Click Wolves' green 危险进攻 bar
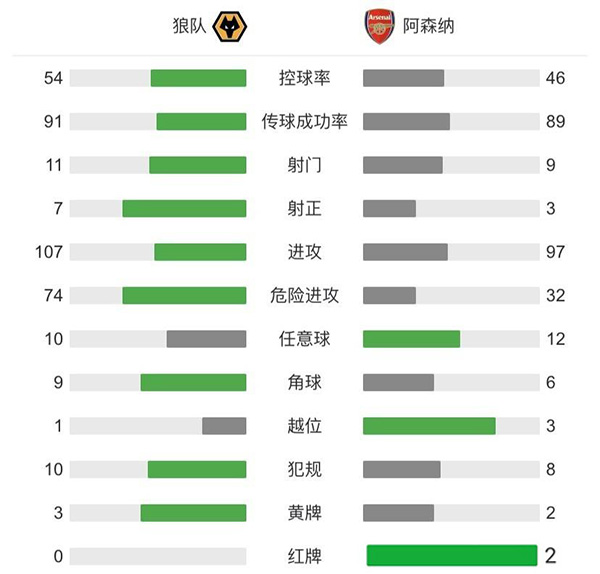Screen dimensions: 600x574 point(184,296)
